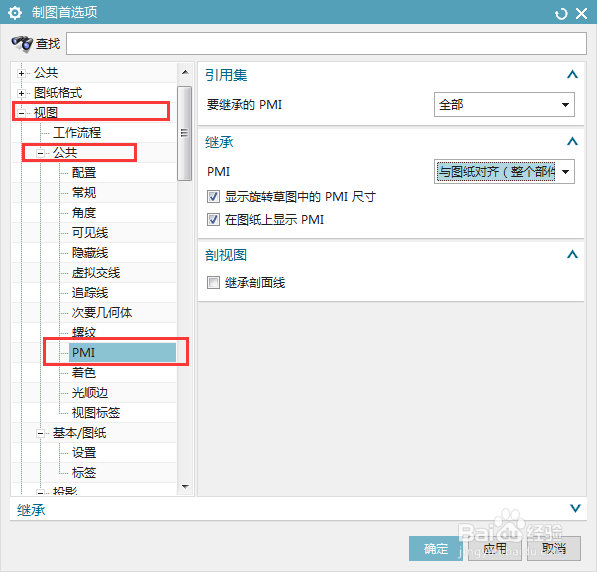Select 工作流程 in the tree
The width and height of the screenshot is (597, 572).
pos(77,133)
